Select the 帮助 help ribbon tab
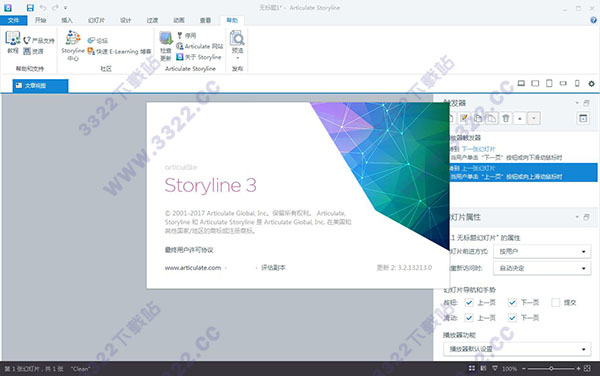The width and height of the screenshot is (600, 376). [x=232, y=20]
